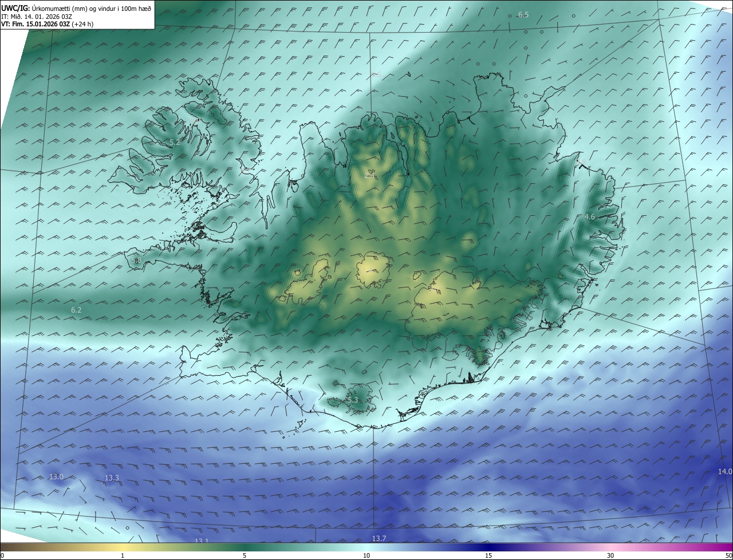Viewport: 733px width, 560px height.
Task: Select the 14.0 value label on the map
Action: (725, 471)
